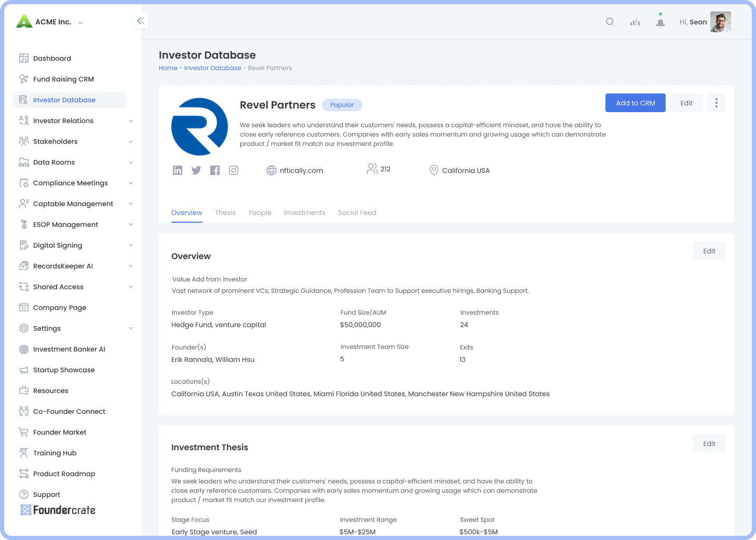Open Sean's profile avatar

tap(721, 22)
